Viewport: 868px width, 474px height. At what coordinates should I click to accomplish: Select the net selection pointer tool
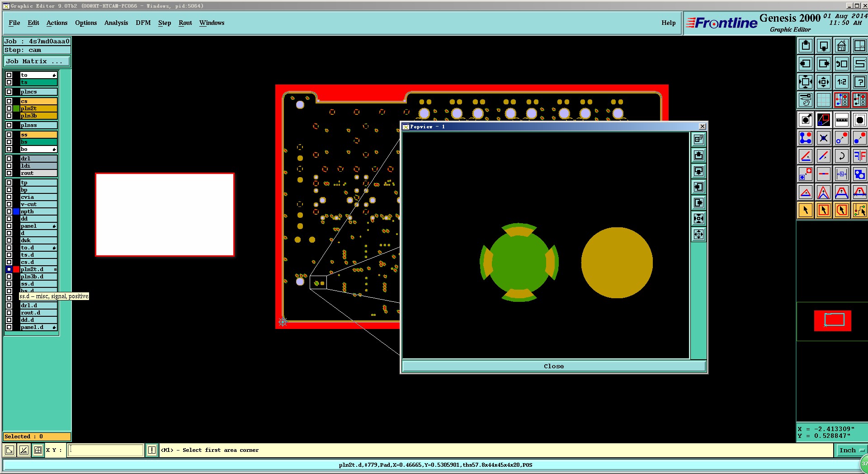point(859,210)
